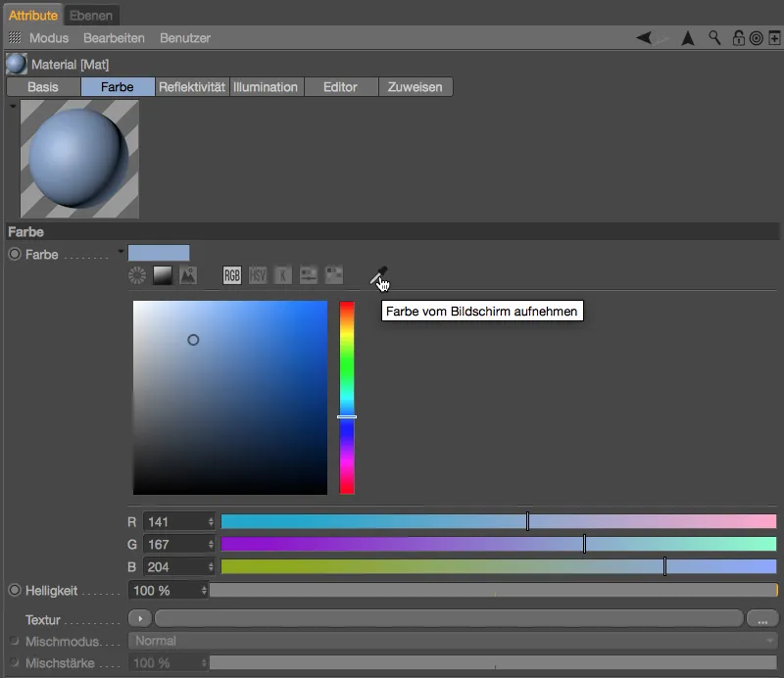
Task: Click the G value stepper arrows
Action: pyautogui.click(x=211, y=544)
